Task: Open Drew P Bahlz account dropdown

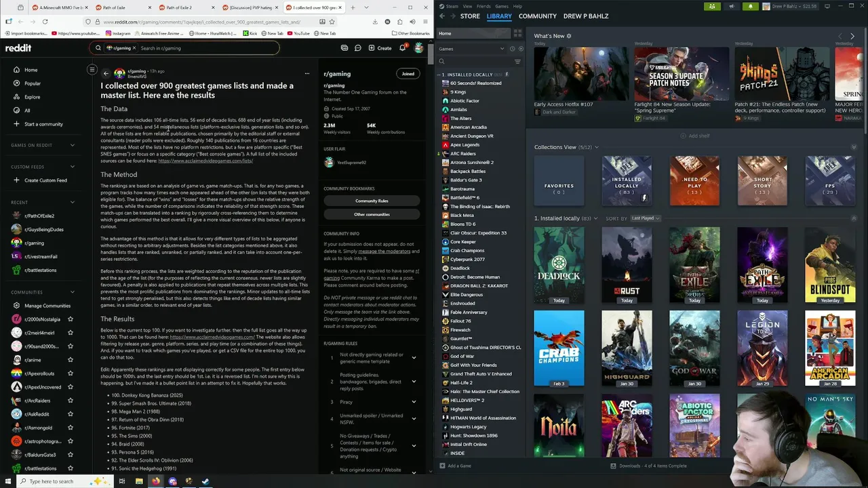Action: click(791, 6)
